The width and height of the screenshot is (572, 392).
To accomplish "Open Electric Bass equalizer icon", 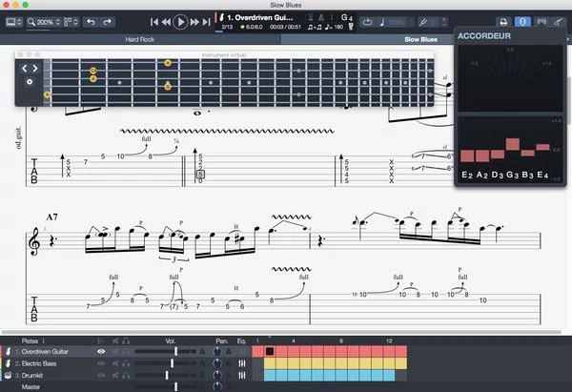I will pyautogui.click(x=242, y=363).
